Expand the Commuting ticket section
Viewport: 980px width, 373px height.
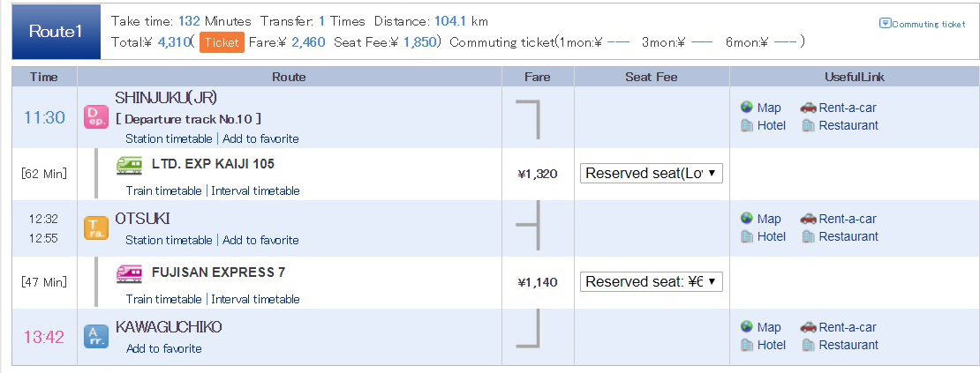(922, 24)
